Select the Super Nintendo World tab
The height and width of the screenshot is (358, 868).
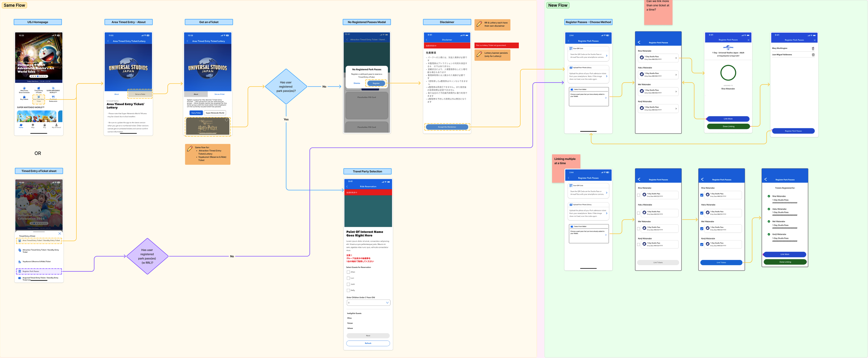215,113
